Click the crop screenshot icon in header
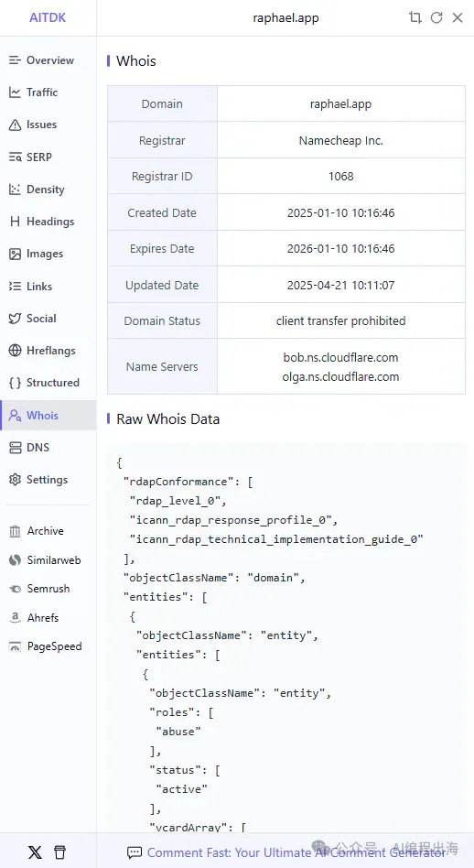Screen dimensions: 474x868 pyautogui.click(x=415, y=17)
